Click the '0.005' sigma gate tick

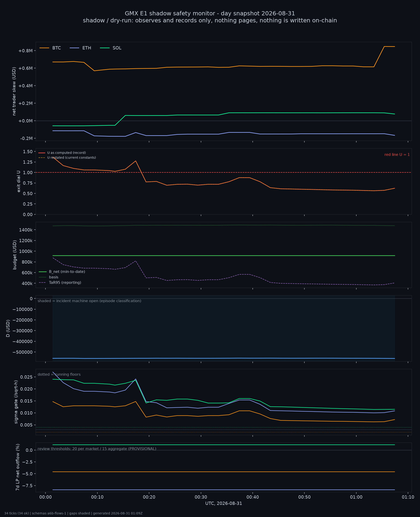coord(26,425)
